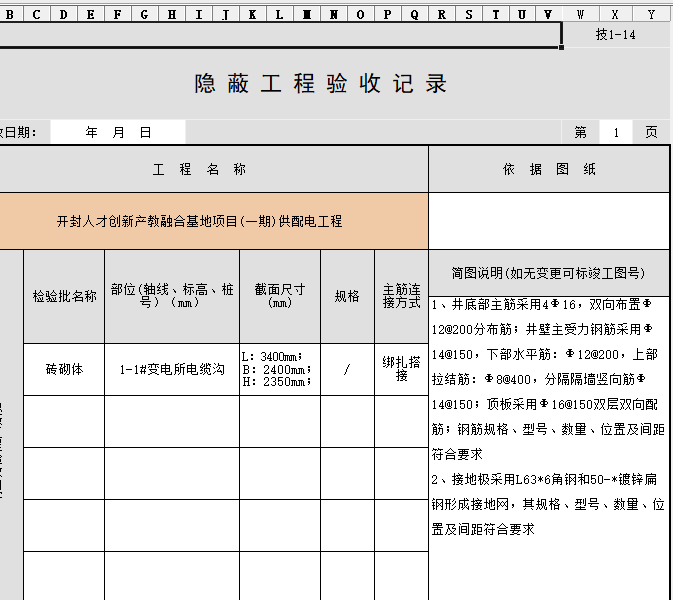Viewport: 673px width, 600px height.
Task: Click the date field 年 月 日
Action: pos(118,132)
